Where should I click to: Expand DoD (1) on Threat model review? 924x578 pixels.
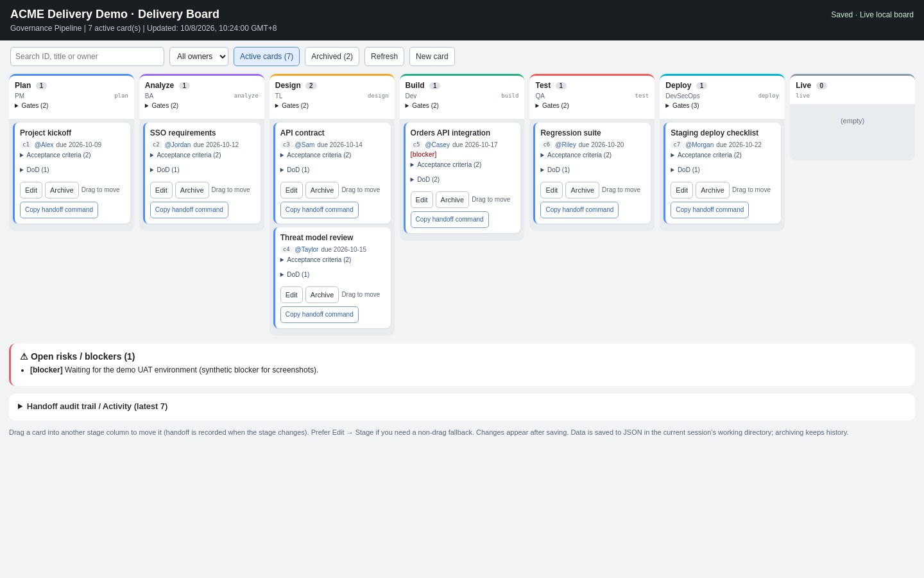295,275
